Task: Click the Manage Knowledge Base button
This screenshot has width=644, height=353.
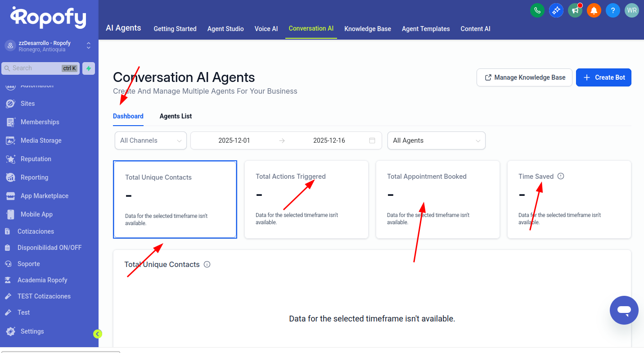Action: click(524, 77)
